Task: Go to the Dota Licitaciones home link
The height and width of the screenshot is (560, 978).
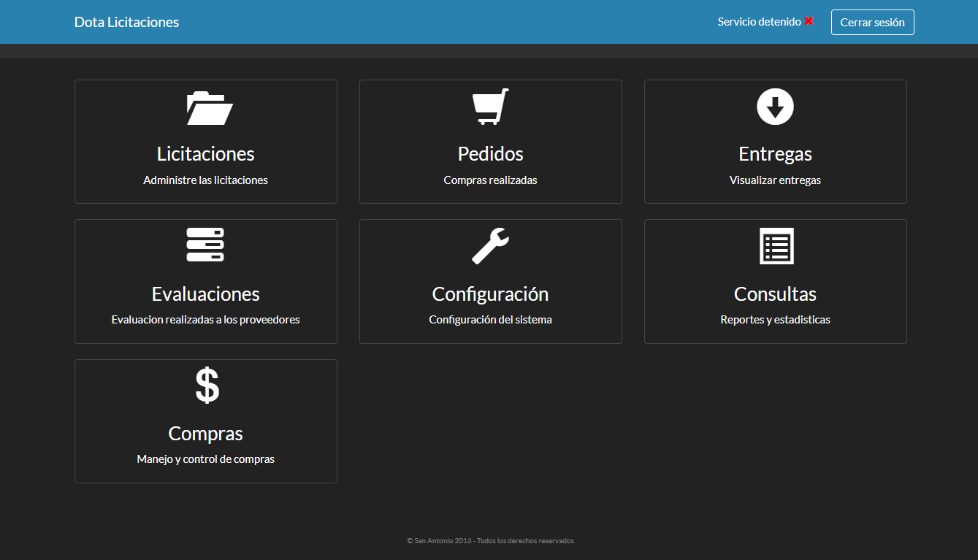Action: click(126, 22)
